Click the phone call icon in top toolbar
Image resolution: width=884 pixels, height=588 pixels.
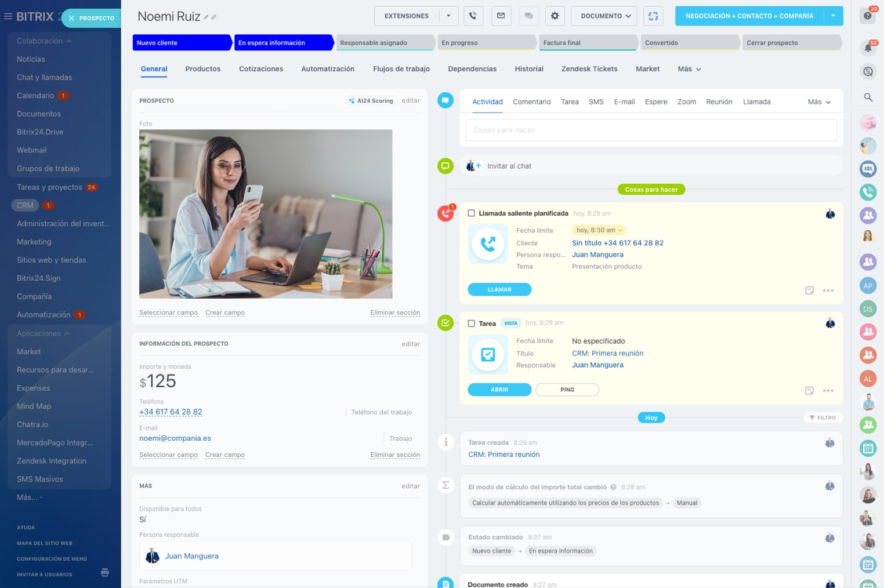click(473, 16)
